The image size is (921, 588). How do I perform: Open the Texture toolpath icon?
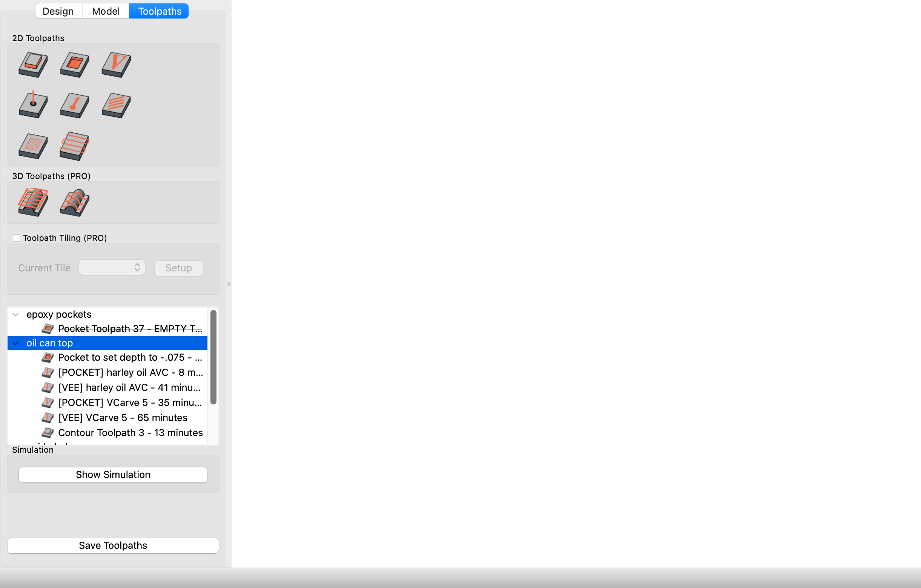click(116, 105)
